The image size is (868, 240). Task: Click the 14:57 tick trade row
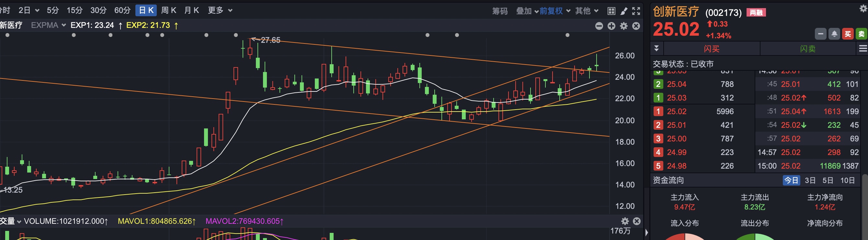coord(808,152)
